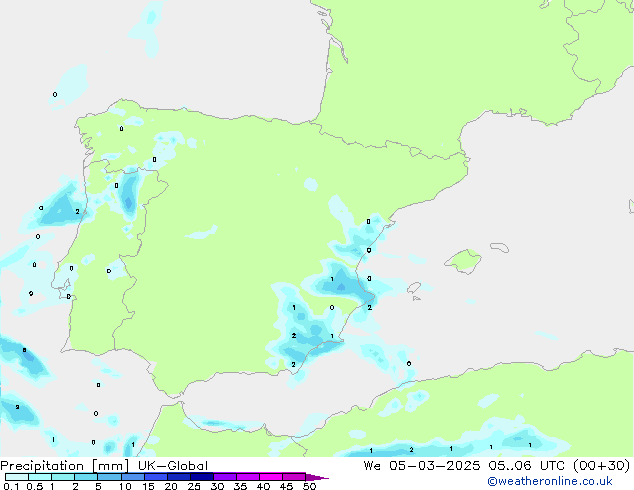This screenshot has height=490, width=634.
Task: Select the 0.5–1 mm legend color box
Action: pos(40,477)
